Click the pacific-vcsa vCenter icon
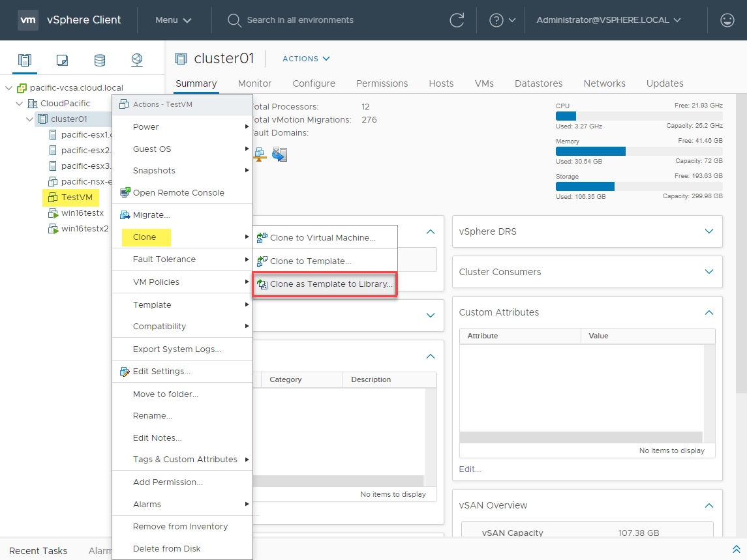Image resolution: width=747 pixels, height=560 pixels. click(22, 88)
